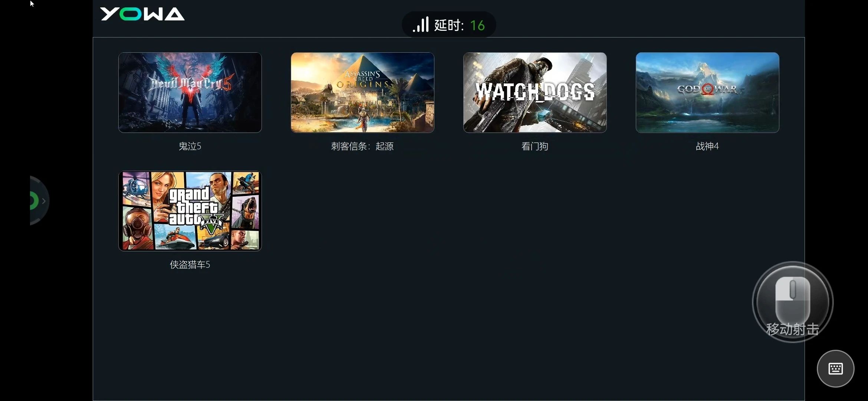Image resolution: width=868 pixels, height=401 pixels.
Task: Tap the 移动射击 text label
Action: click(793, 329)
